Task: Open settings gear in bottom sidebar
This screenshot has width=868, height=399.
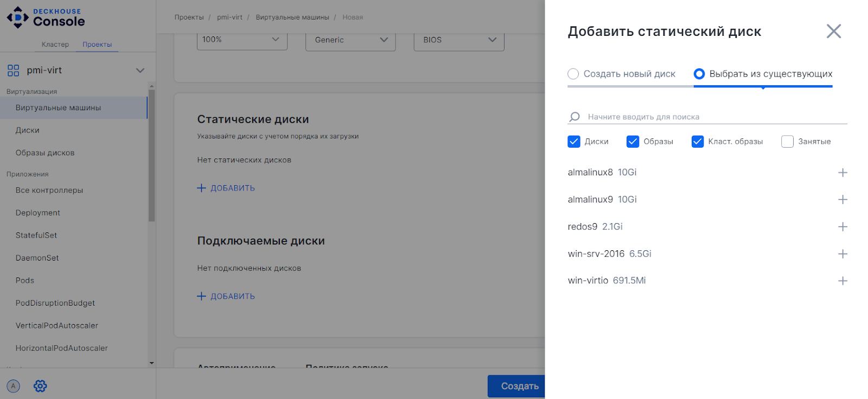Action: pos(40,386)
